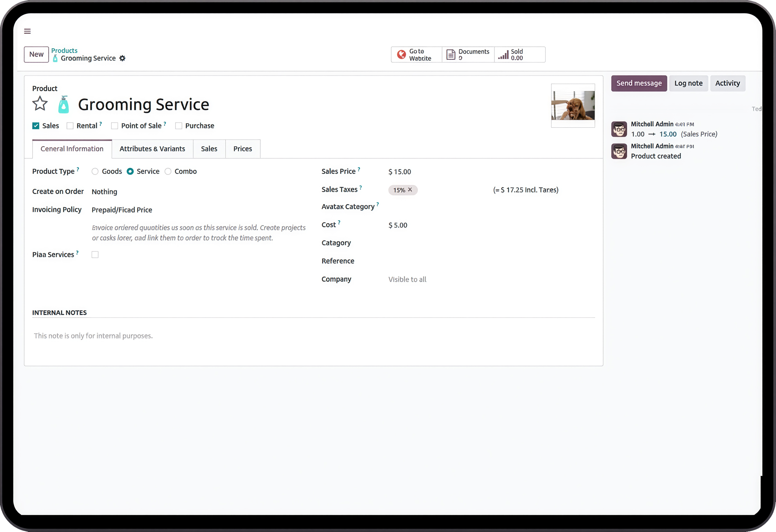Switch to Attributes & Variants tab
776x532 pixels.
pyautogui.click(x=152, y=149)
